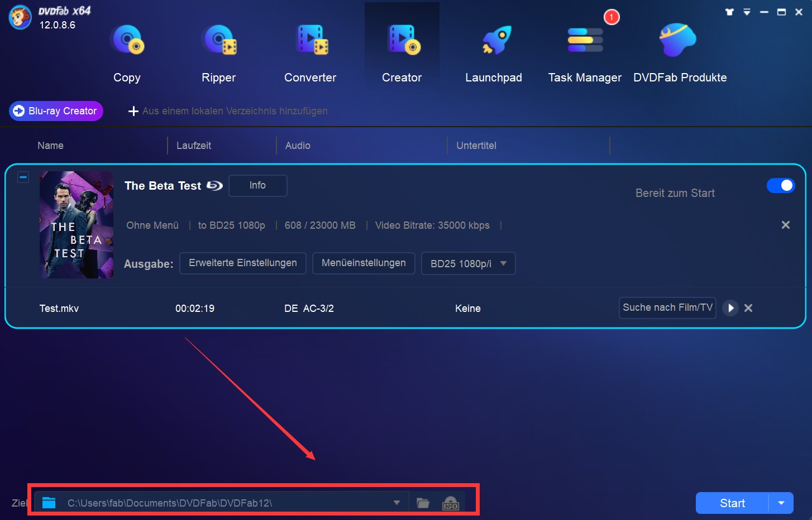Image resolution: width=812 pixels, height=520 pixels.
Task: Maximize the DVDFab window
Action: tap(781, 12)
